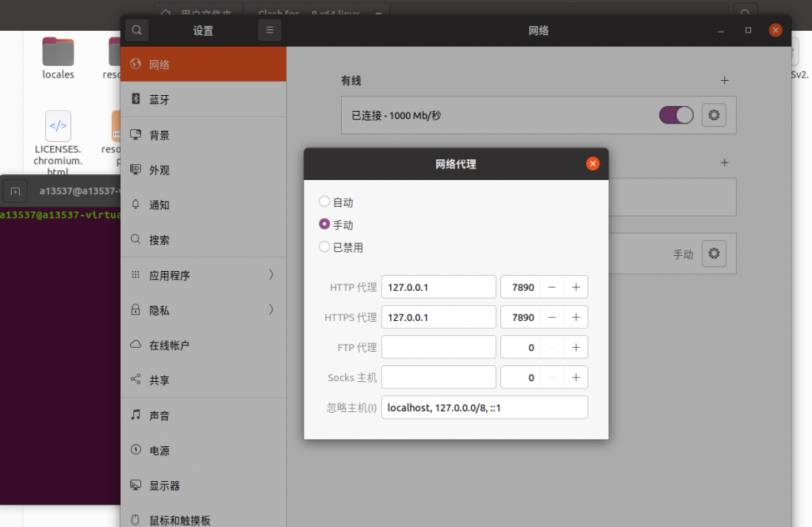812x527 pixels.
Task: Add a VPN with the second plus button
Action: click(x=725, y=162)
